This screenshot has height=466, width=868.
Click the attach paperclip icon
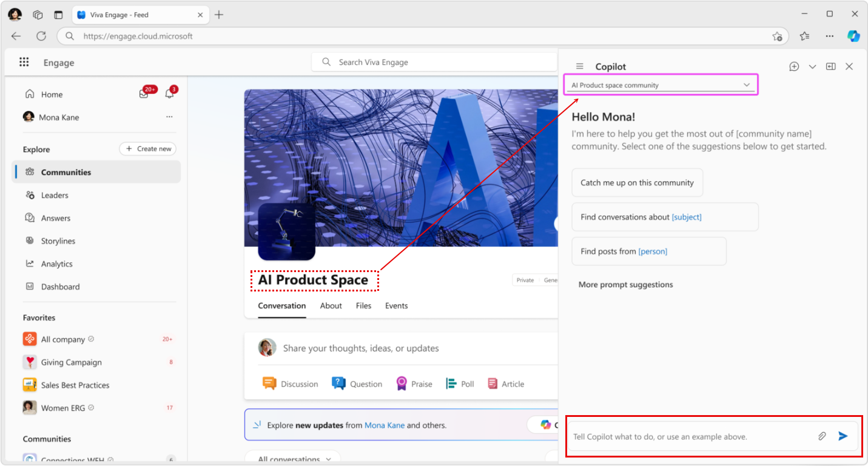coord(822,436)
